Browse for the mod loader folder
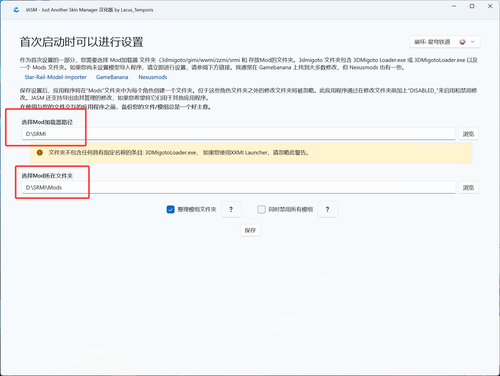500x376 pixels. pyautogui.click(x=468, y=134)
